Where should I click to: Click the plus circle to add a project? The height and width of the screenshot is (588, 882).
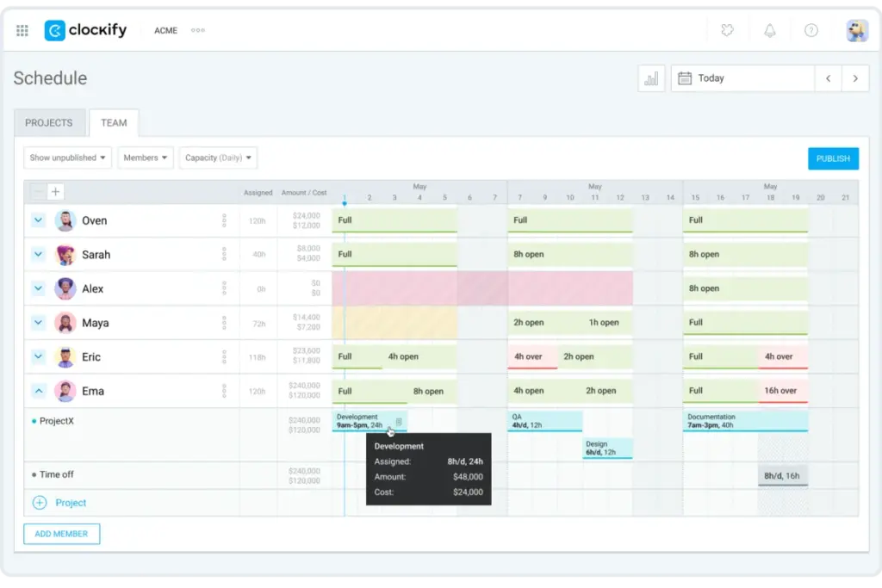(40, 503)
